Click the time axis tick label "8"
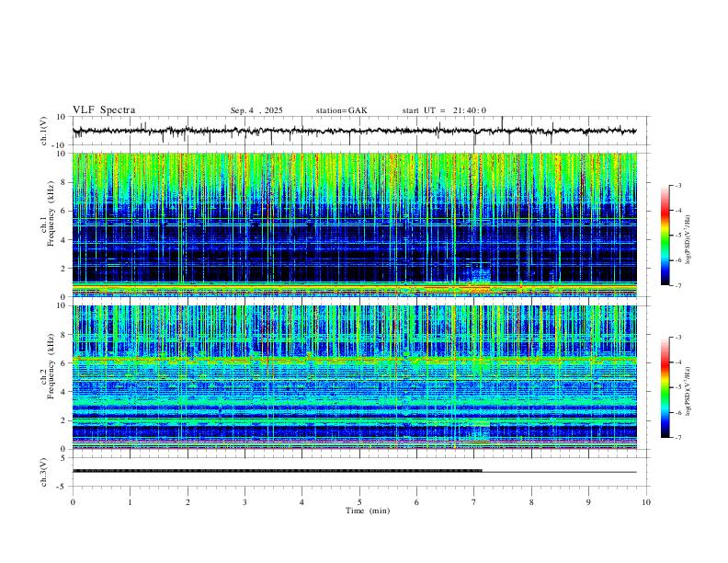Image resolution: width=728 pixels, height=563 pixels. 531,502
